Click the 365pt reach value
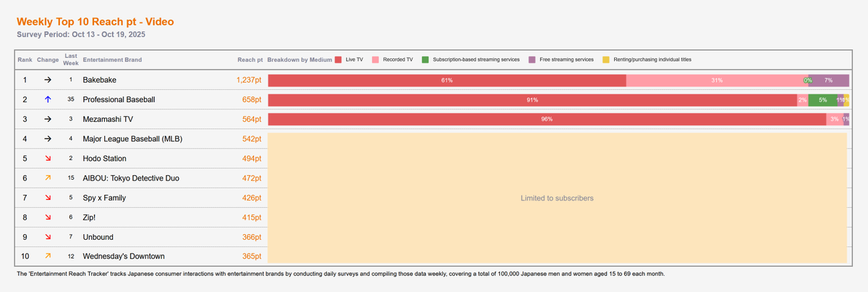 (251, 256)
